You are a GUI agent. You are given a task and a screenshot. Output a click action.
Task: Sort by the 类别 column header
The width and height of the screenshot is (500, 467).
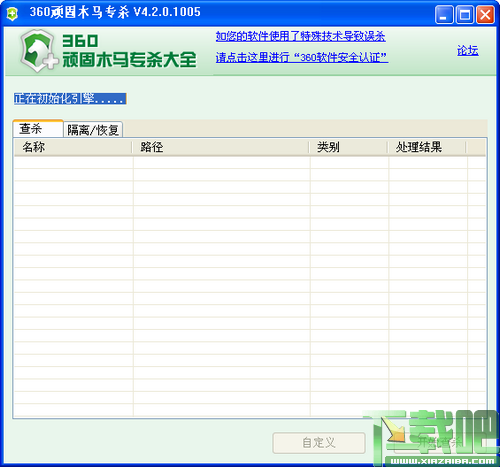348,147
